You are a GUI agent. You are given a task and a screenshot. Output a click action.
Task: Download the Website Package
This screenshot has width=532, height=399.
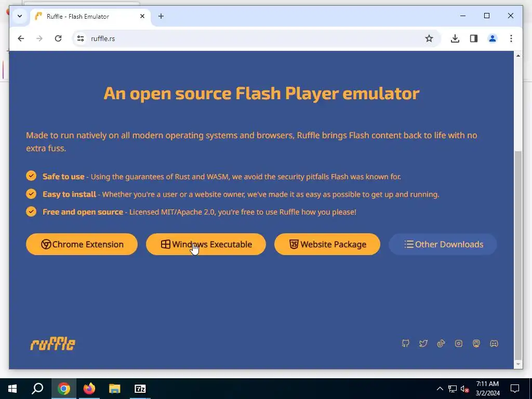[x=327, y=244]
